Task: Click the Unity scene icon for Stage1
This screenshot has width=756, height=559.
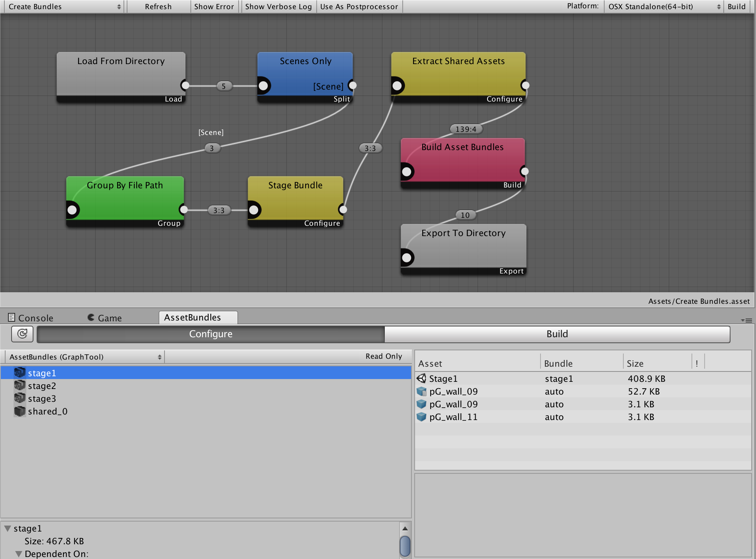Action: click(x=421, y=378)
